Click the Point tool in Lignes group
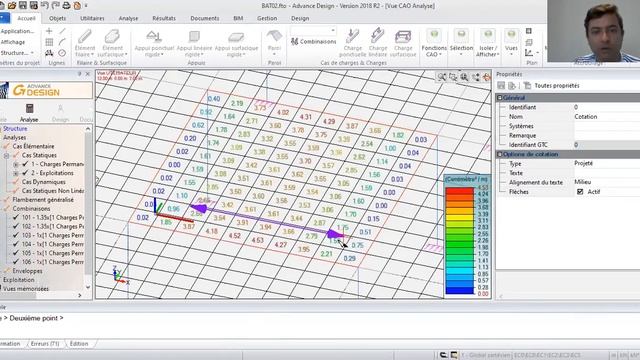This screenshot has height=360, width=640. tap(49, 31)
